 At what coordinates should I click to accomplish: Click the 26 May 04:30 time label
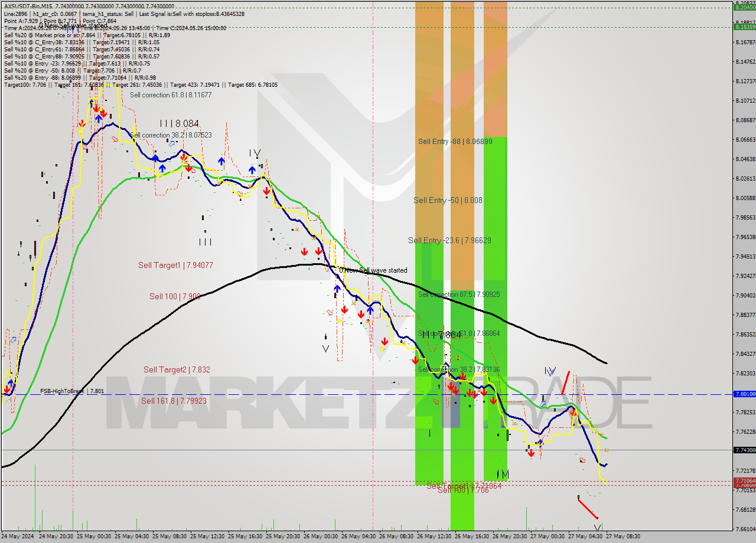360,537
